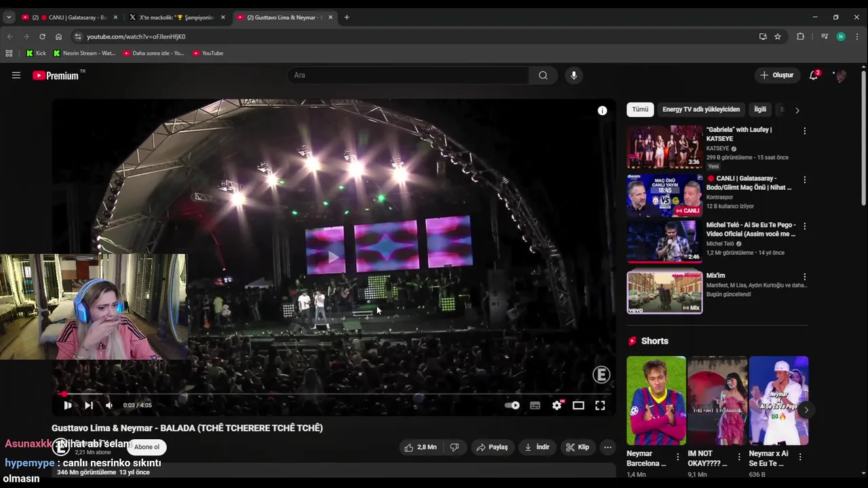The height and width of the screenshot is (488, 868).
Task: Select 'Energy TV adlı yükleyiciden' chip
Action: click(x=701, y=109)
